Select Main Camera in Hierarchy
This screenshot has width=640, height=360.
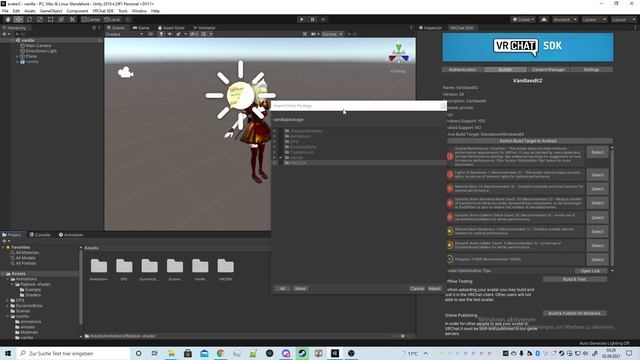click(38, 46)
